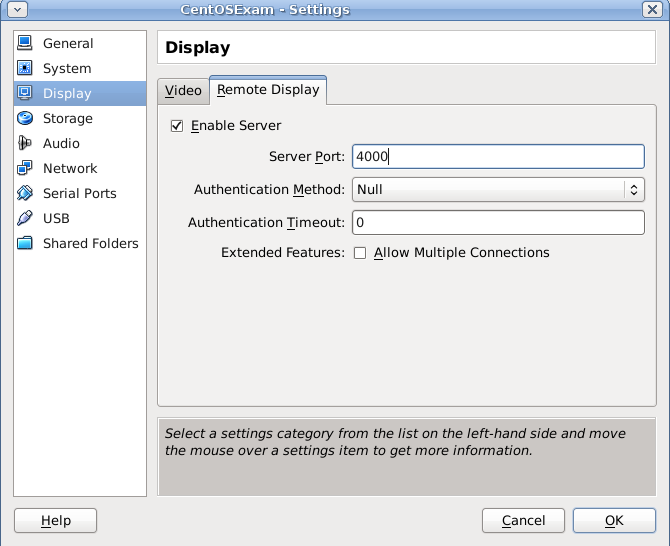
Task: Open the window menu in title bar
Action: click(x=15, y=10)
